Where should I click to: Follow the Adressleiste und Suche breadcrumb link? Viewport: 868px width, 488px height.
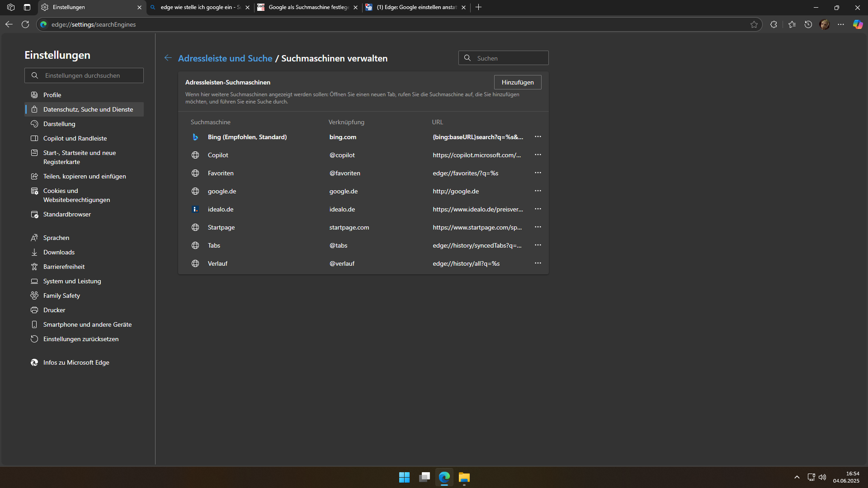(225, 58)
